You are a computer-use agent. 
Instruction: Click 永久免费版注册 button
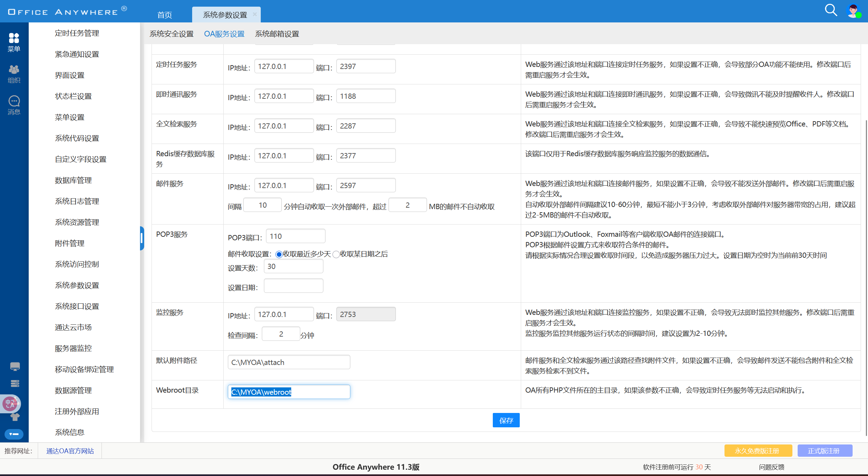pyautogui.click(x=758, y=451)
